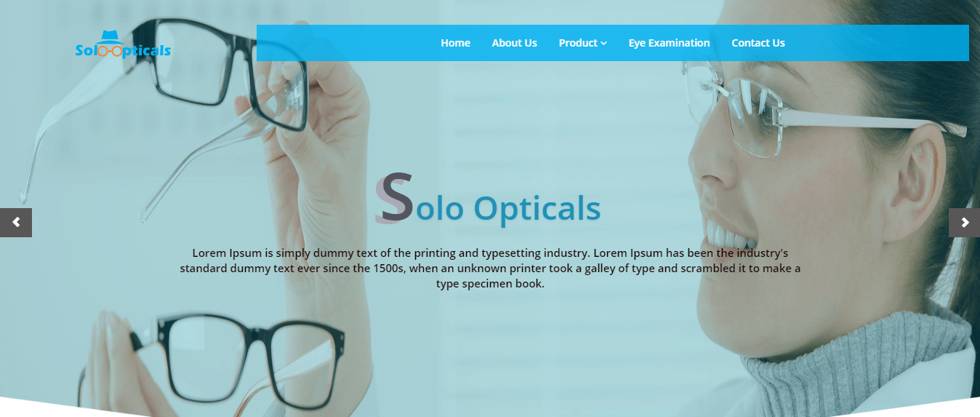Open the About Us page
Viewport: 980px width, 417px height.
point(514,43)
